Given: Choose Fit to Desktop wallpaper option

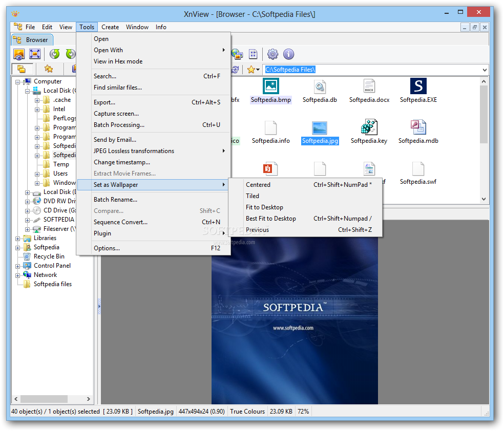Looking at the screenshot, I should tap(305, 207).
